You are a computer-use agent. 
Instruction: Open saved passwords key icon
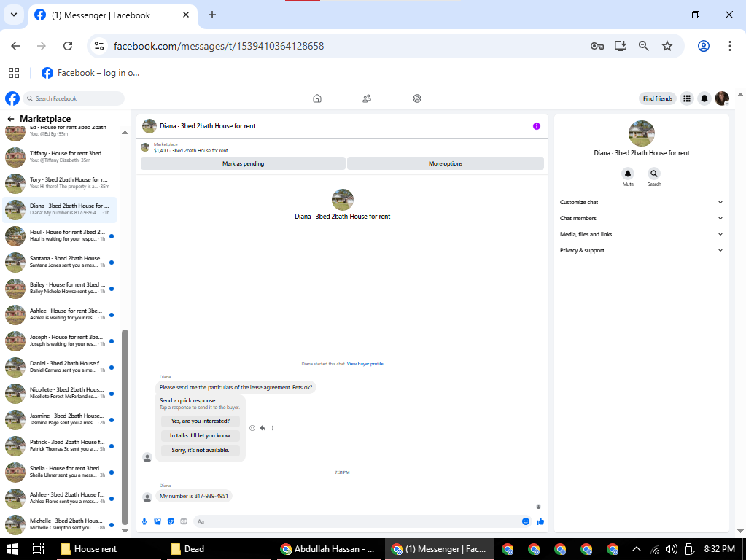tap(597, 46)
